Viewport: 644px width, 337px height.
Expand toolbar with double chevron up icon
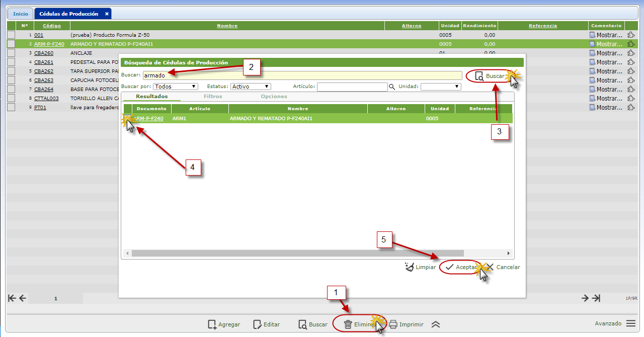click(436, 324)
